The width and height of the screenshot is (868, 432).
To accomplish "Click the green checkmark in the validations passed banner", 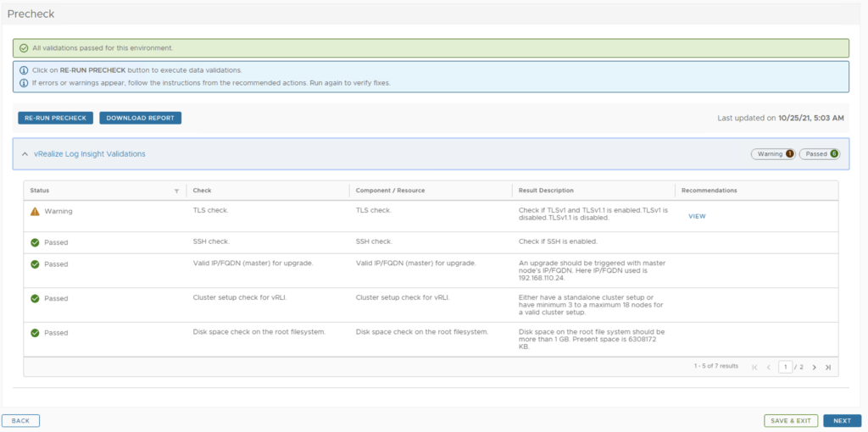I will tap(24, 48).
